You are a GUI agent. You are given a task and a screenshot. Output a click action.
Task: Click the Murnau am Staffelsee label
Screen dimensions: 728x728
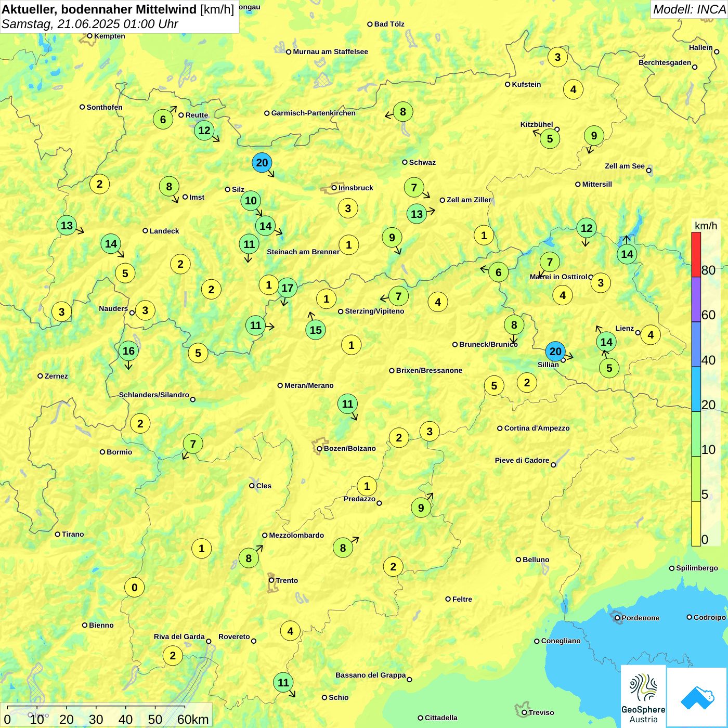(x=330, y=51)
